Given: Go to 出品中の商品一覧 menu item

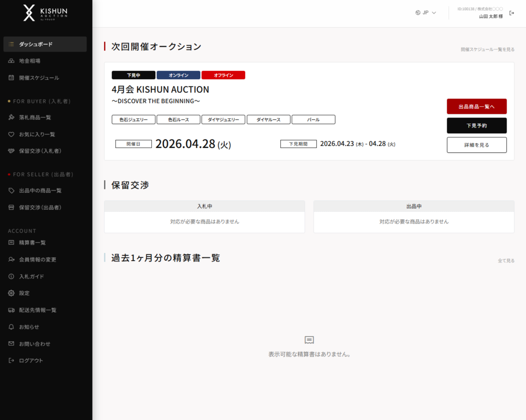Looking at the screenshot, I should tap(40, 191).
